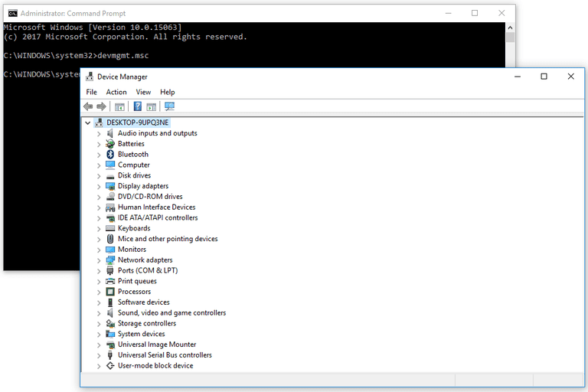Viewport: 588px width, 392px height.
Task: Open the View menu
Action: tap(143, 92)
